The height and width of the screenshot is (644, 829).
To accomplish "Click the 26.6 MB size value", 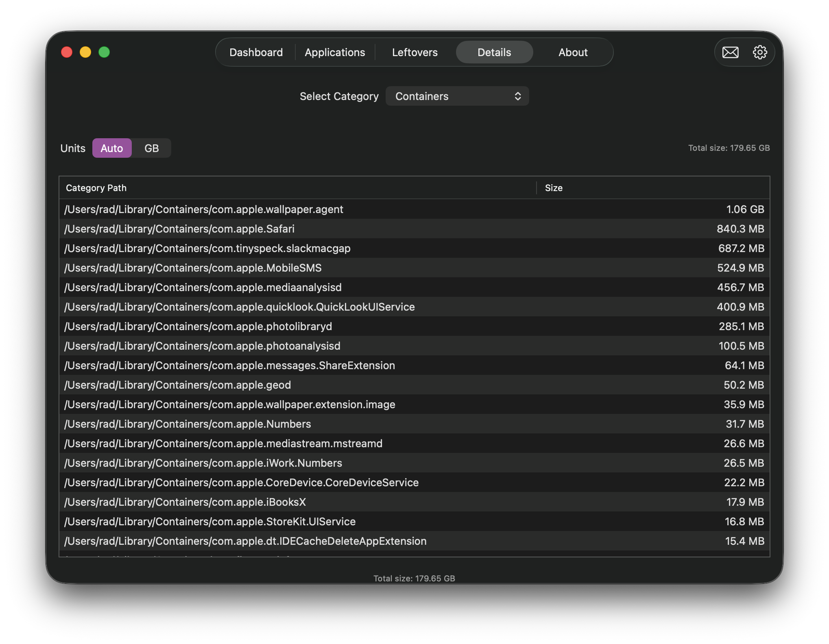I will (744, 444).
